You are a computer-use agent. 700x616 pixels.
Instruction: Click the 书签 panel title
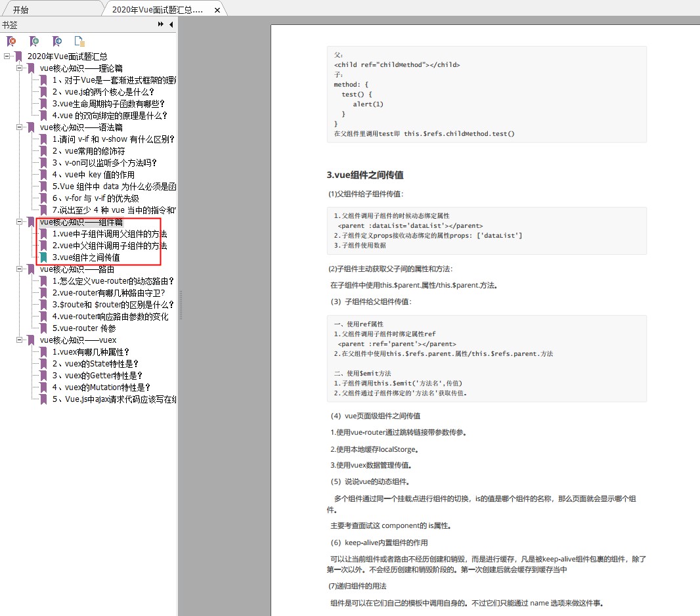tap(9, 25)
